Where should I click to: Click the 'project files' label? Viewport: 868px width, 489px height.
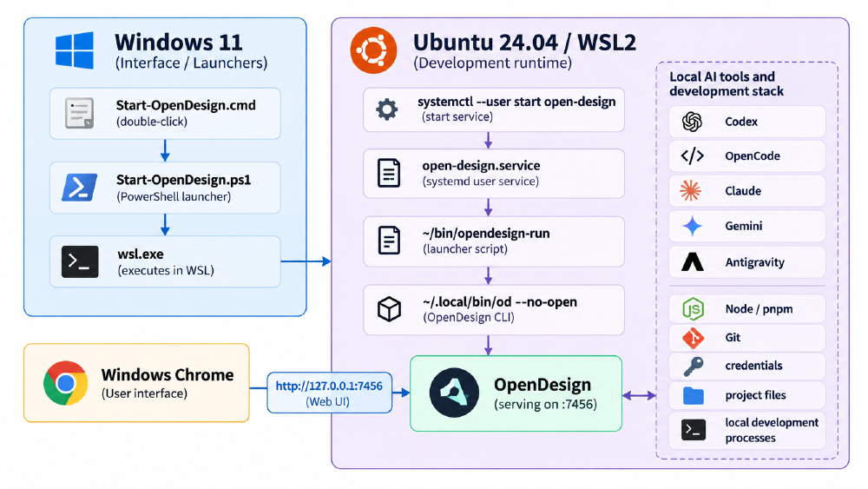pyautogui.click(x=756, y=395)
